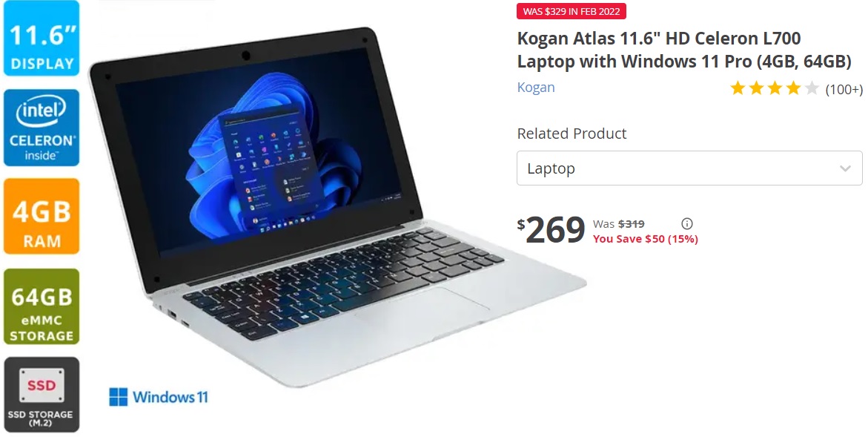Open the (100+) reviews count link
Viewport: 868px width, 437px height.
pyautogui.click(x=844, y=89)
